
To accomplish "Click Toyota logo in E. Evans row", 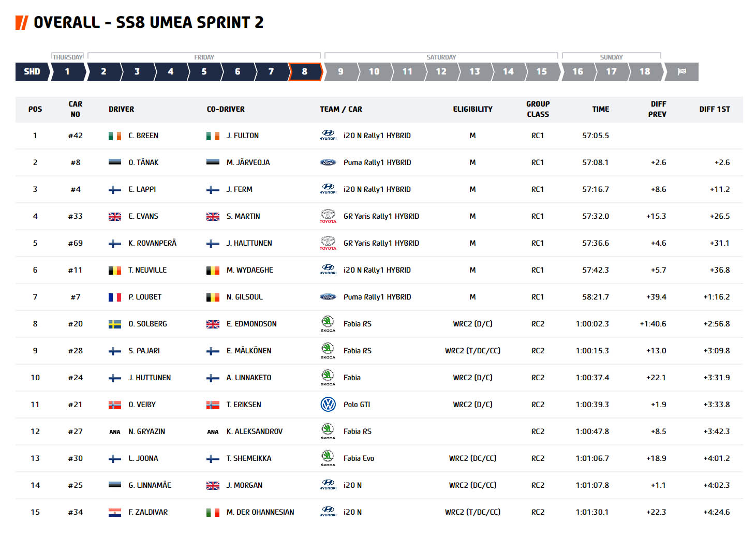I will 328,216.
